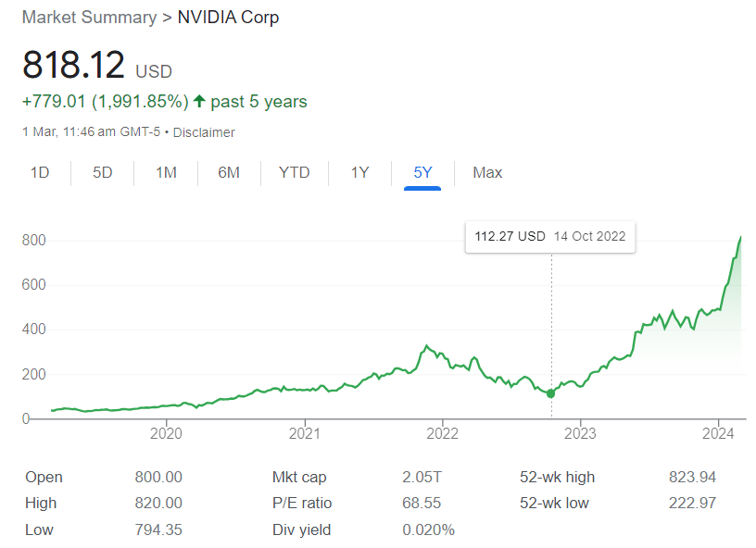Image resolution: width=756 pixels, height=548 pixels.
Task: Click the 112.27 USD chart tooltip
Action: tap(550, 236)
